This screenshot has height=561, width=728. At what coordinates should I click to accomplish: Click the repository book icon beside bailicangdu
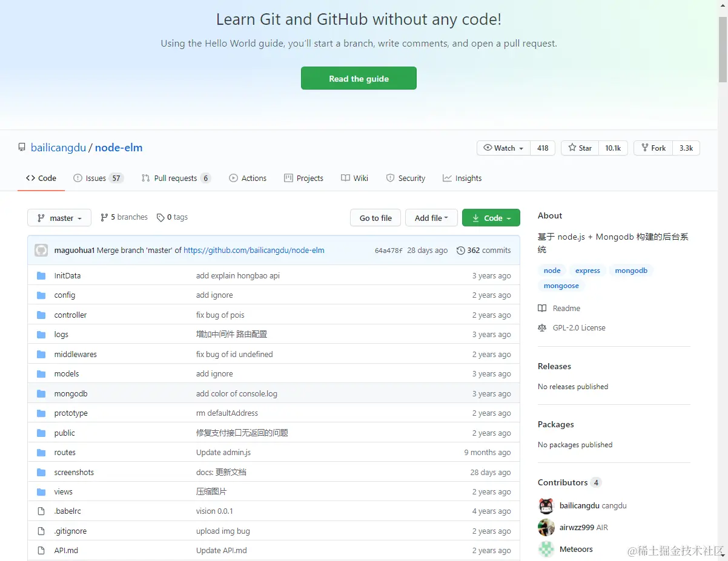22,148
